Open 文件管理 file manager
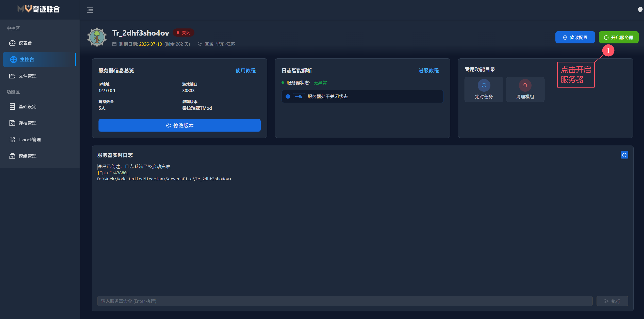The width and height of the screenshot is (644, 319). [27, 76]
